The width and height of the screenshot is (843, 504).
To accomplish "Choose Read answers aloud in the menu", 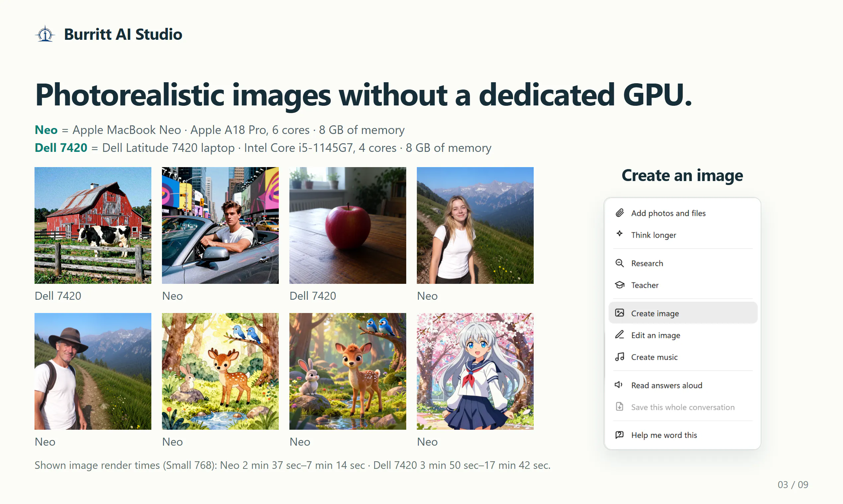I will tap(683, 385).
